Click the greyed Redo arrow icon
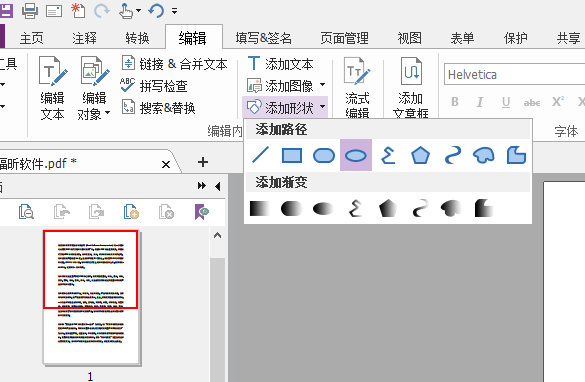The width and height of the screenshot is (585, 382). coord(101,10)
